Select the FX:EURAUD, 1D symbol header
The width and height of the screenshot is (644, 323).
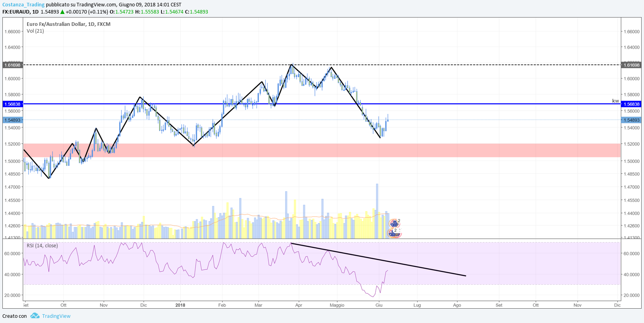tap(20, 12)
